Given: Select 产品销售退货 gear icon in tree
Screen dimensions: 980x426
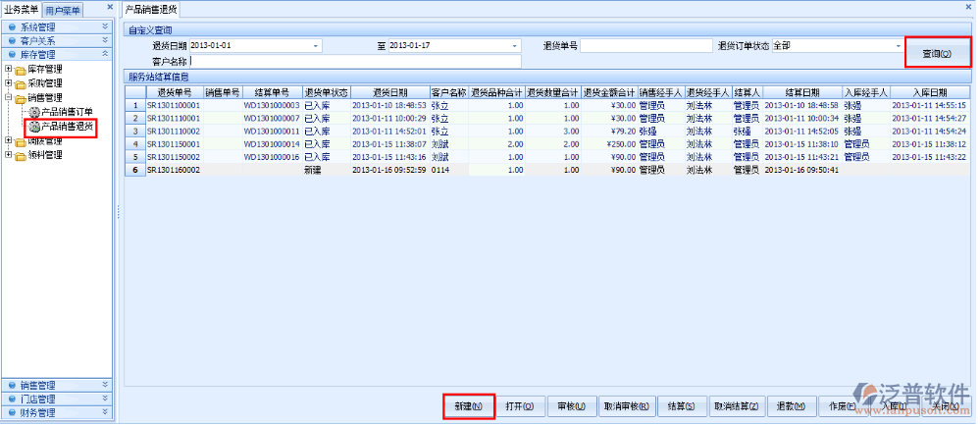Looking at the screenshot, I should pos(34,127).
